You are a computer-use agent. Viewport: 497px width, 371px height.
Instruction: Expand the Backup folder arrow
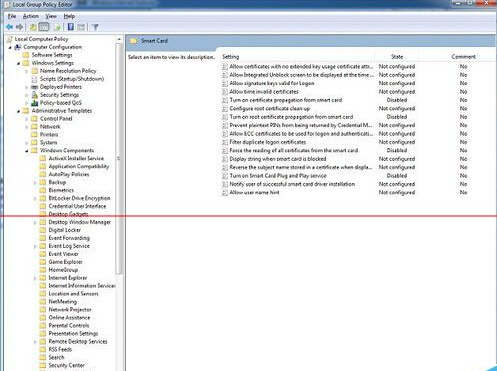coord(35,183)
